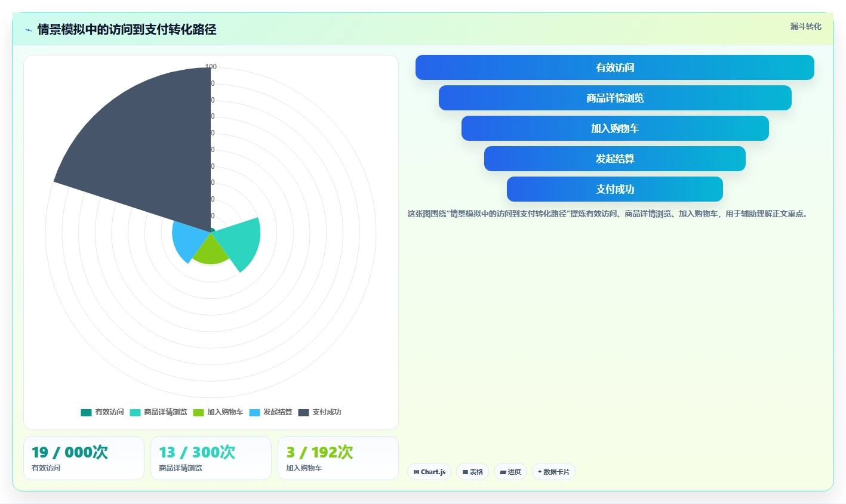Click the 有效访问 funnel bar
Screen dimensions: 846x504
[615, 67]
